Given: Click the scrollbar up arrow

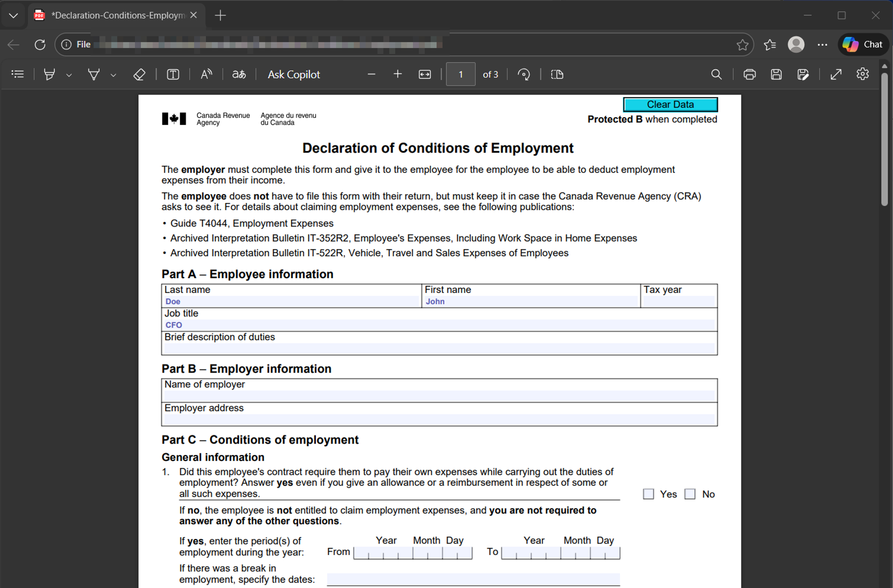Looking at the screenshot, I should click(884, 66).
